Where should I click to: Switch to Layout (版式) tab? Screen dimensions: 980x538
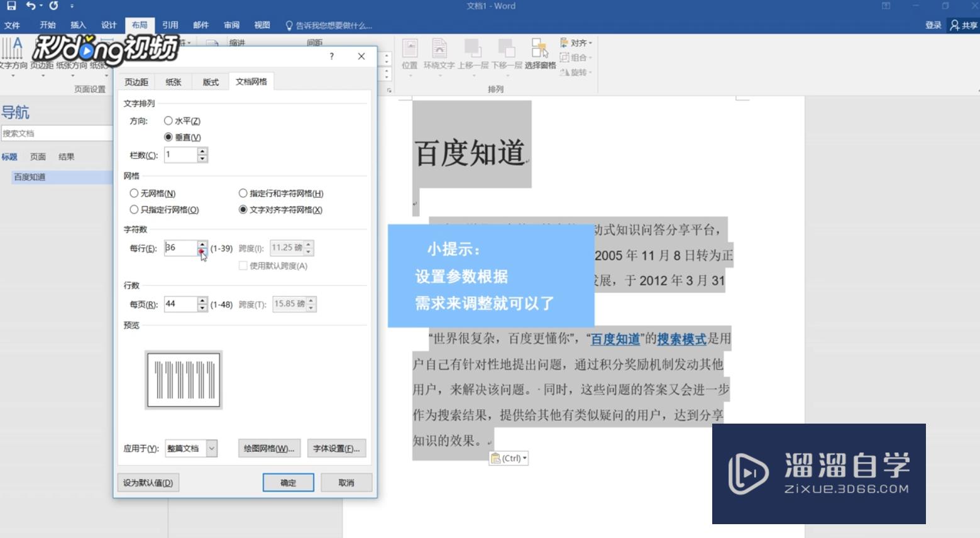pos(210,82)
